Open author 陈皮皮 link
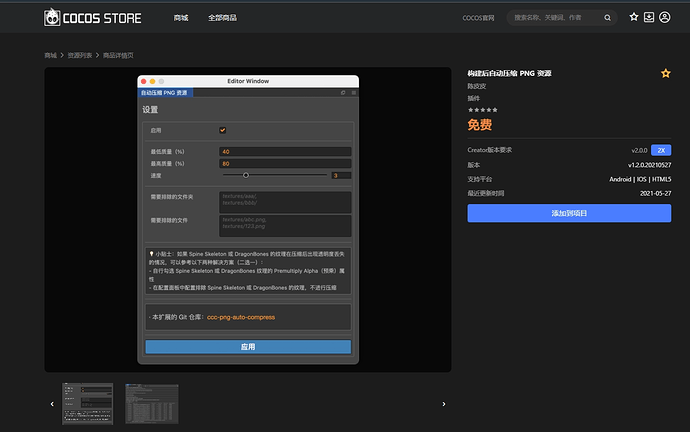Screen dimensions: 690x432 [477, 86]
